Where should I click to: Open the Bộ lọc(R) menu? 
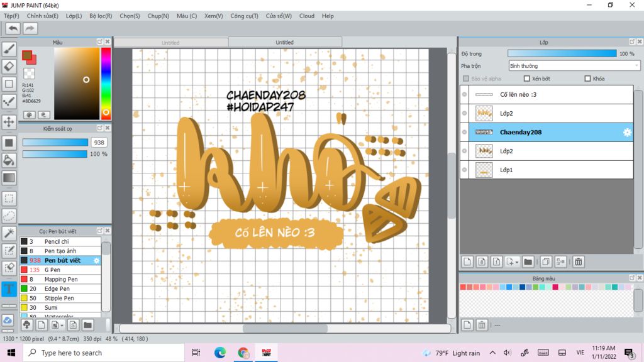[x=101, y=16]
